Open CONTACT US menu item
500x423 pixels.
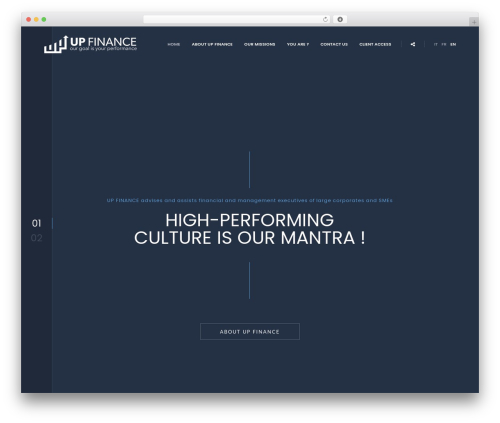coord(334,44)
